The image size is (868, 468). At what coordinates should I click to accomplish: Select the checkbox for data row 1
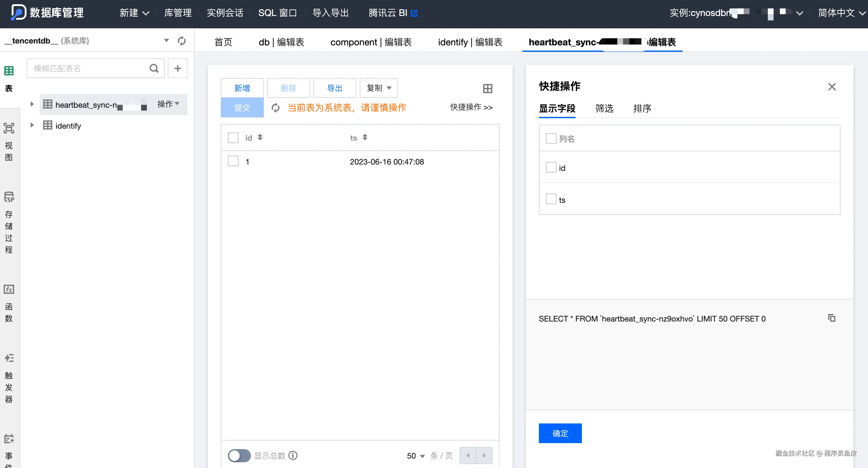(233, 161)
